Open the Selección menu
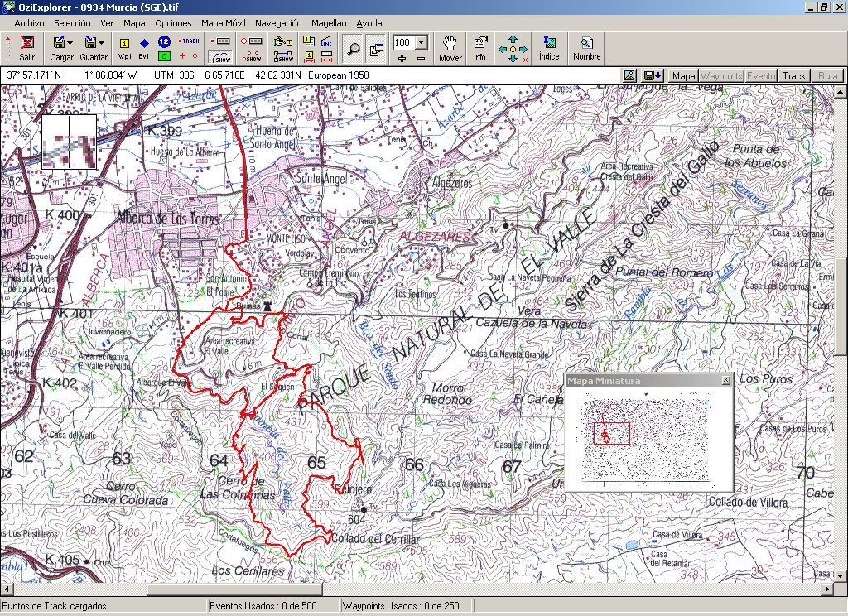The width and height of the screenshot is (848, 616). (73, 23)
